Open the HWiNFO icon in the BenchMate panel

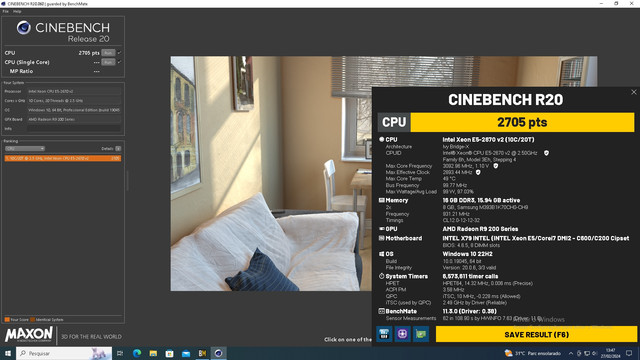coord(384,334)
